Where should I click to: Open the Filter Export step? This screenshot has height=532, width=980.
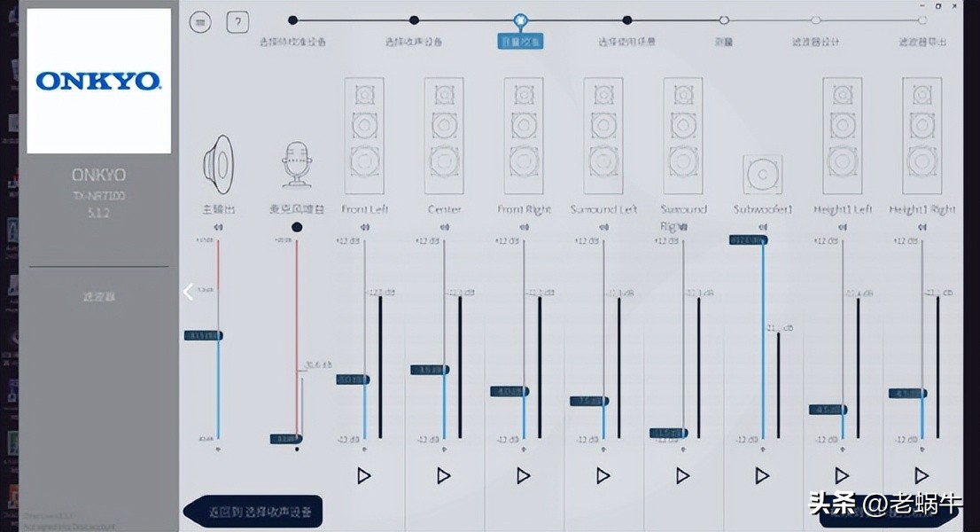[922, 20]
